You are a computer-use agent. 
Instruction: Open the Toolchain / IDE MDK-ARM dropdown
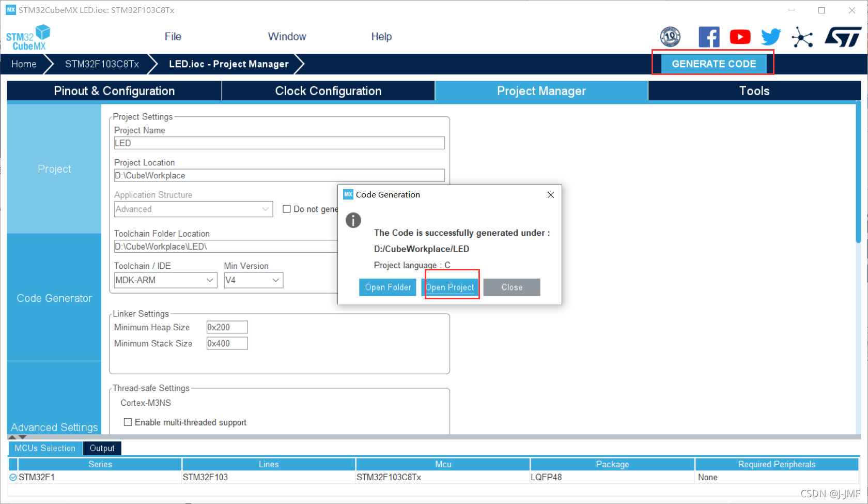point(165,280)
